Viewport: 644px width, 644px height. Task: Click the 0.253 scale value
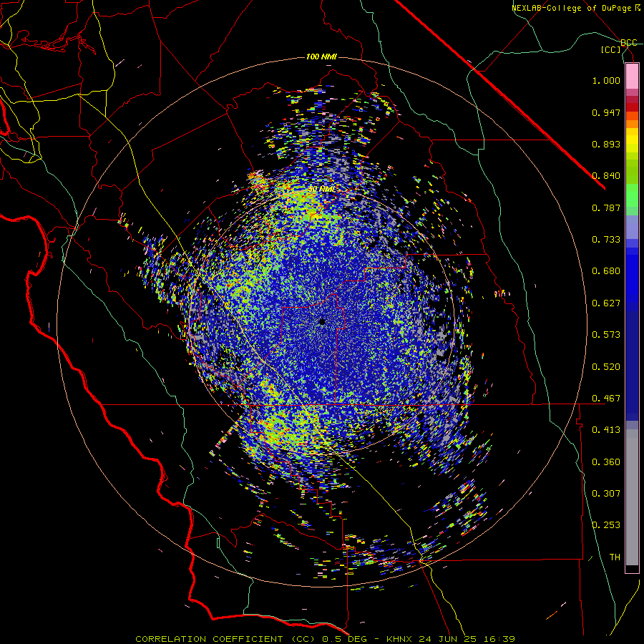click(x=606, y=525)
